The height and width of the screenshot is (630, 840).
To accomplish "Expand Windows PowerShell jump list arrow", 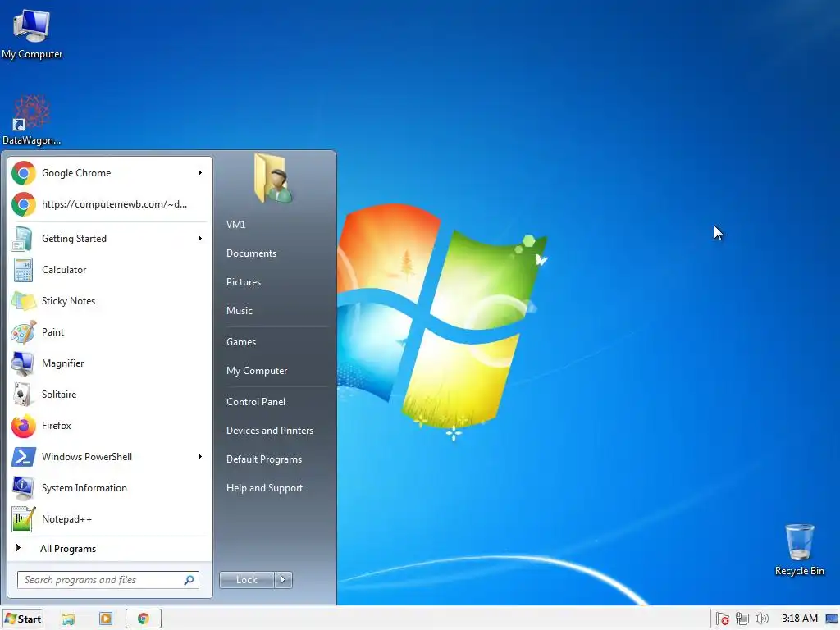I will tap(200, 457).
